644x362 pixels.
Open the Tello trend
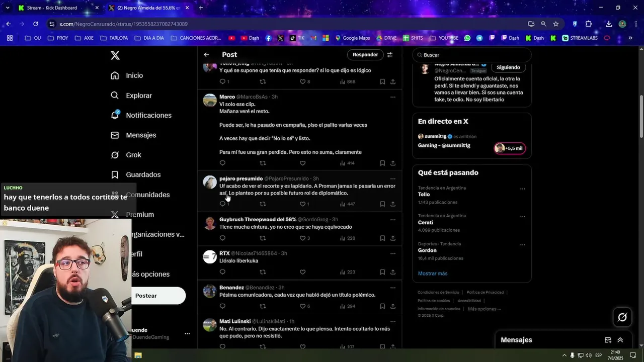(x=424, y=195)
